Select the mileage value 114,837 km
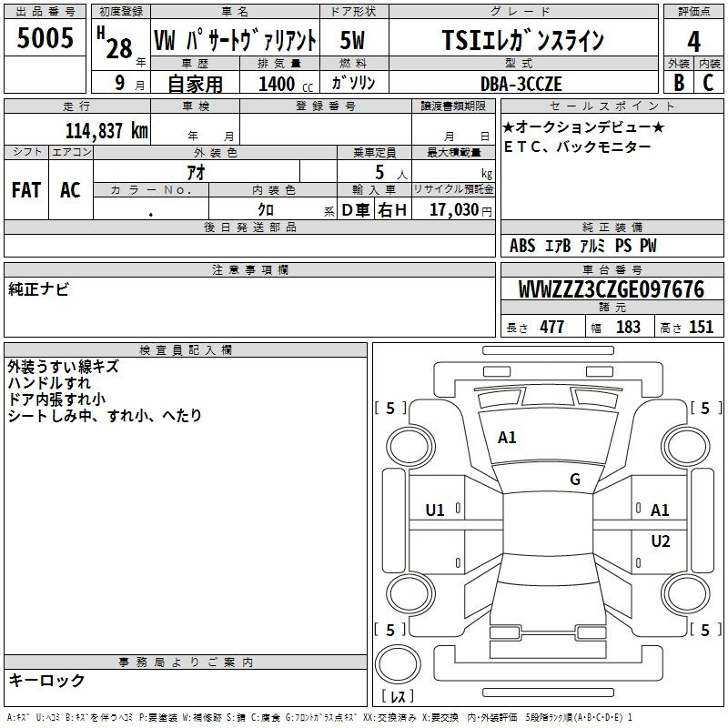Image resolution: width=728 pixels, height=728 pixels. click(x=106, y=130)
